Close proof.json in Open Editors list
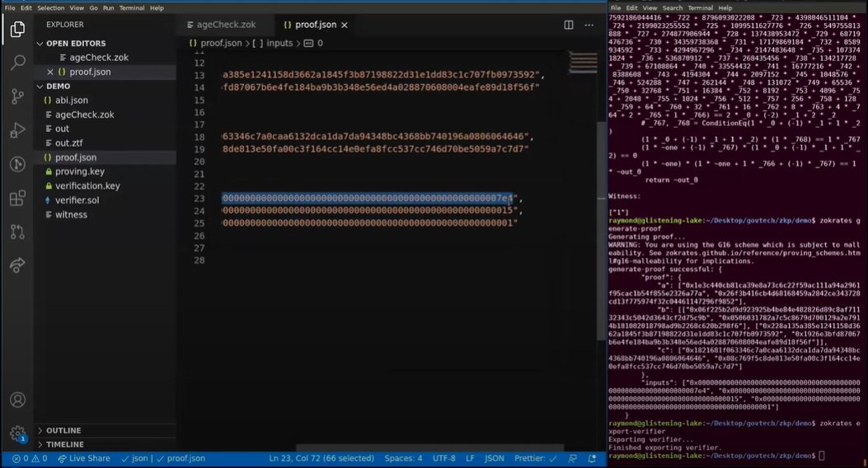Viewport: 868px width, 468px height. click(x=49, y=72)
